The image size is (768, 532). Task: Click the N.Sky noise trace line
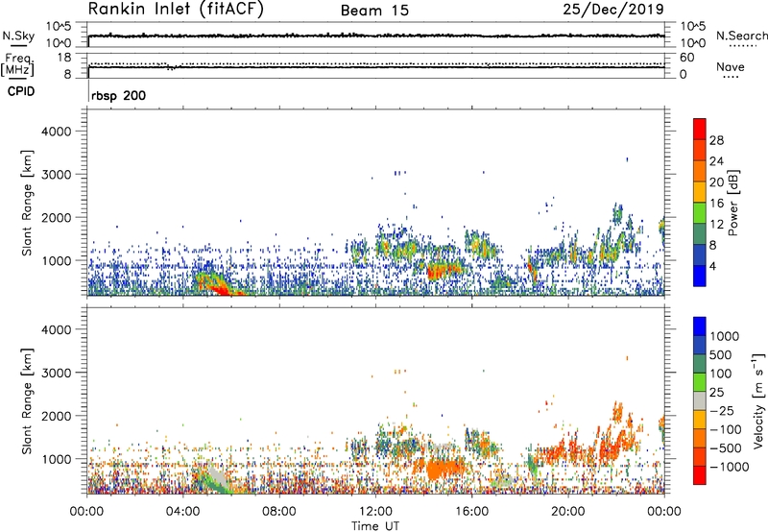(x=375, y=36)
